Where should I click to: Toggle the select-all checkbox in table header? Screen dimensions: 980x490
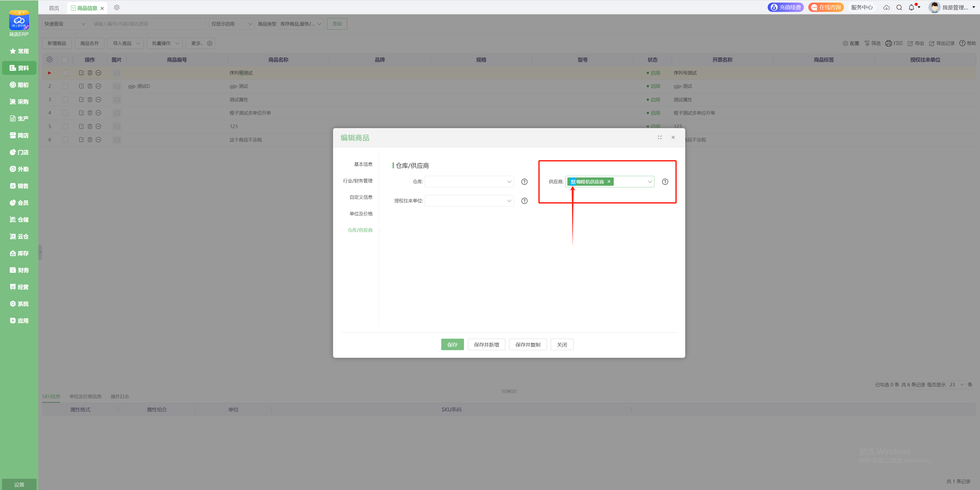(x=65, y=60)
